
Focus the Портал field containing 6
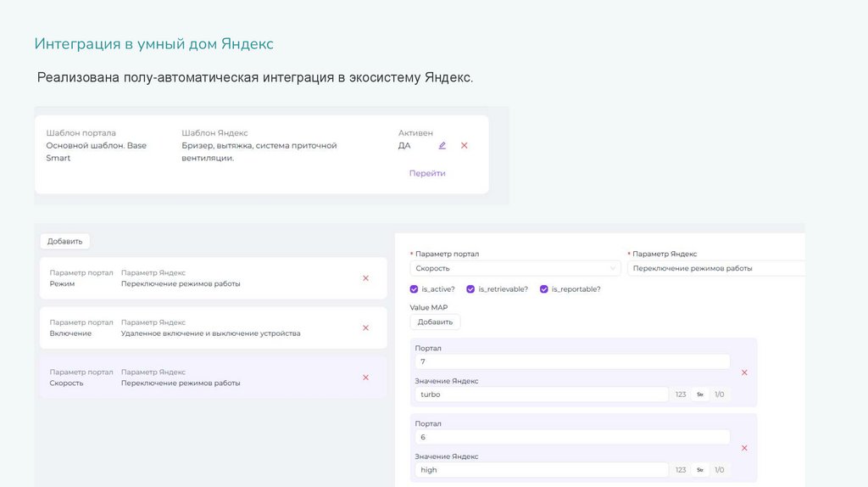572,437
